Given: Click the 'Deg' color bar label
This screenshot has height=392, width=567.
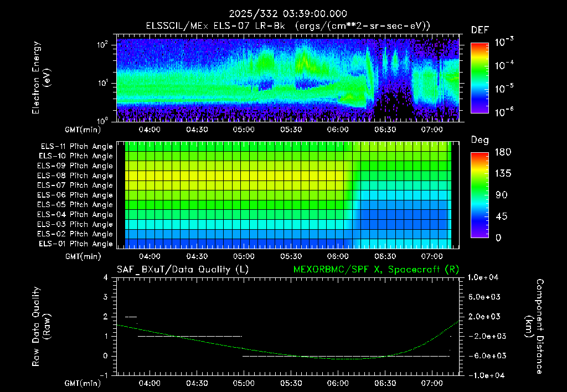Looking at the screenshot, I should coord(480,140).
